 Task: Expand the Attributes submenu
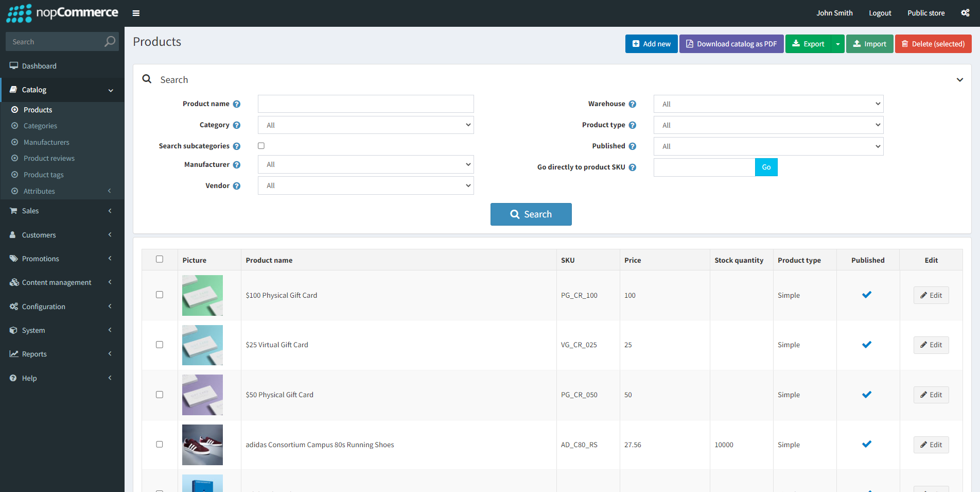coord(62,191)
